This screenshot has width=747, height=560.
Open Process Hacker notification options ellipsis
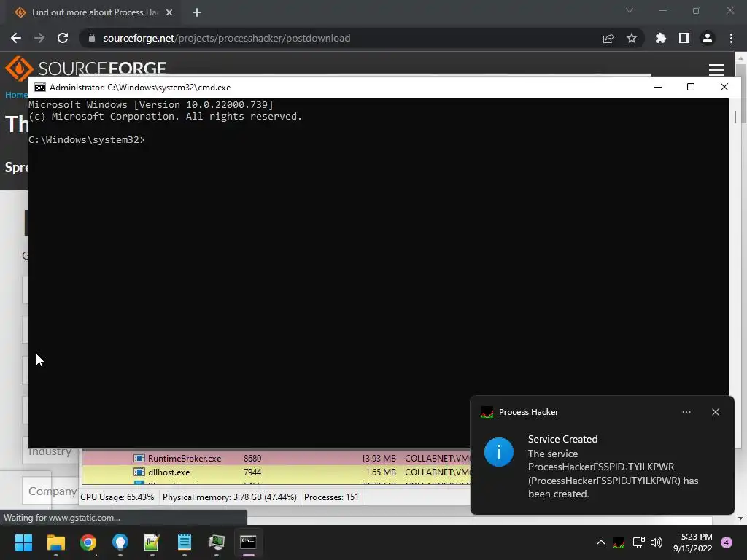click(686, 412)
